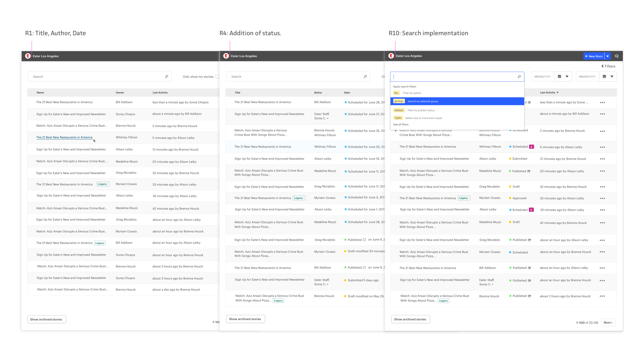This screenshot has height=354, width=644.
Task: Click the Legacy tag on Bill Addison's row in R1
Action: [100, 243]
